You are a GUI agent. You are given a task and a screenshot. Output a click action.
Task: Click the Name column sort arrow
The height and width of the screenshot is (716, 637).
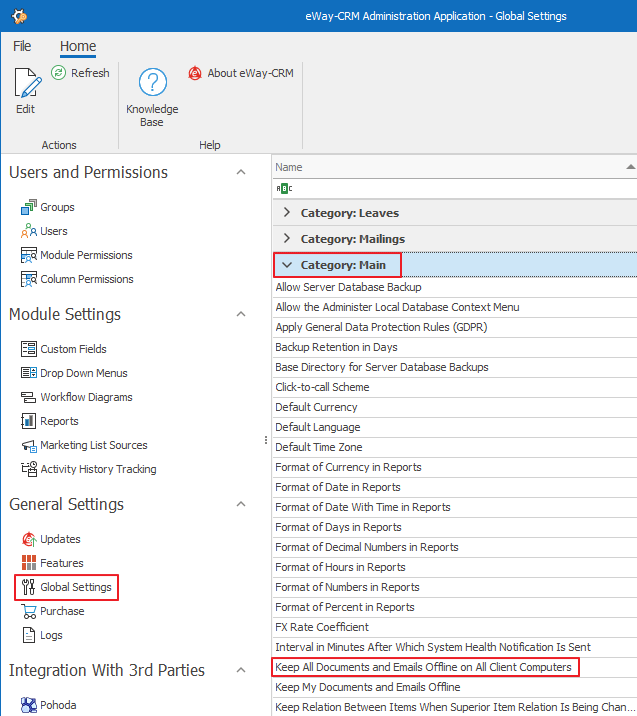coord(631,167)
